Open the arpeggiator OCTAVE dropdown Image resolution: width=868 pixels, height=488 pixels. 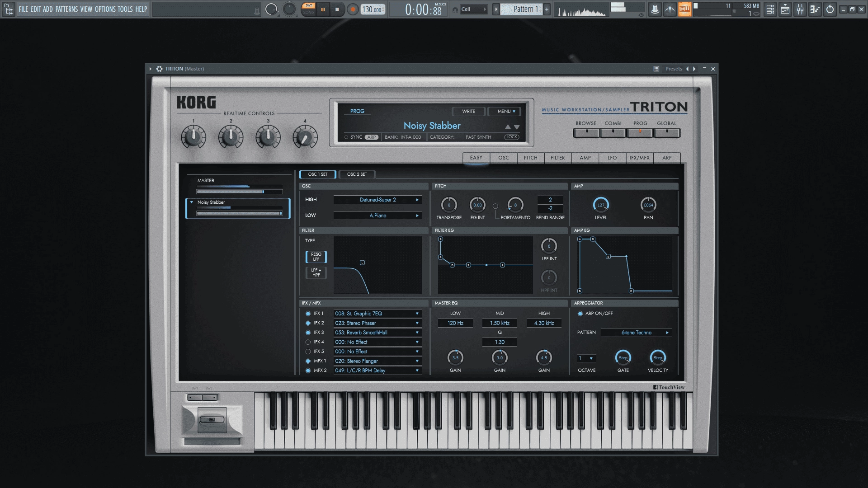pos(586,358)
